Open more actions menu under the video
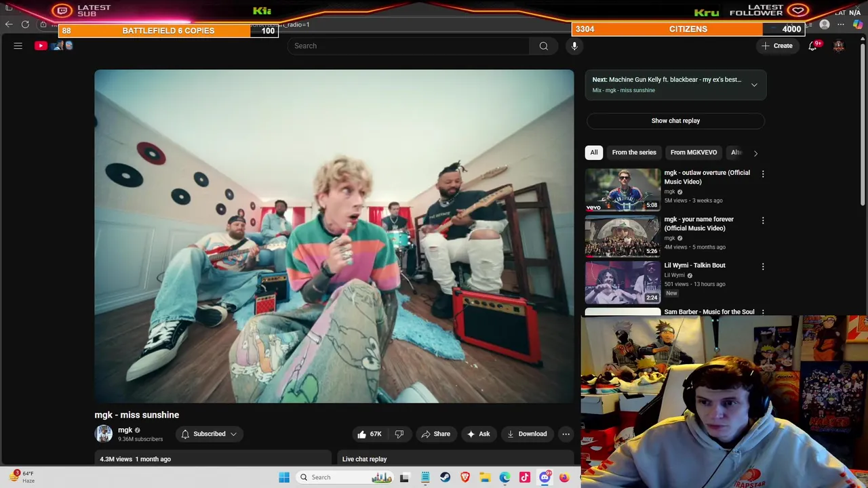This screenshot has height=488, width=868. (x=566, y=434)
